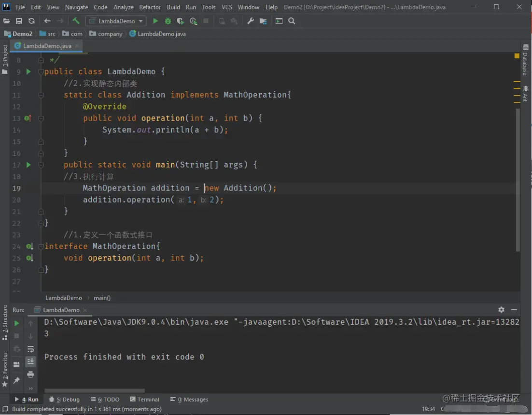Click the restore layout icon in Run panel

[16, 364]
